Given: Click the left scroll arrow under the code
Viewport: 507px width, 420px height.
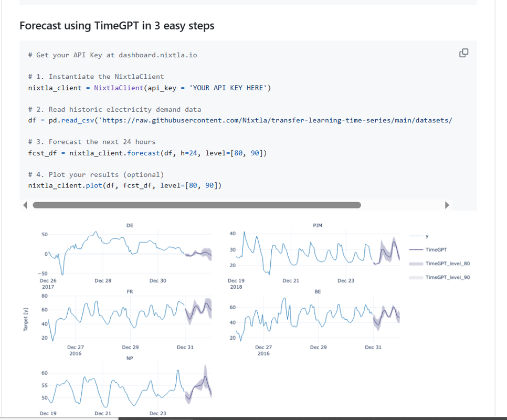Looking at the screenshot, I should (25, 205).
